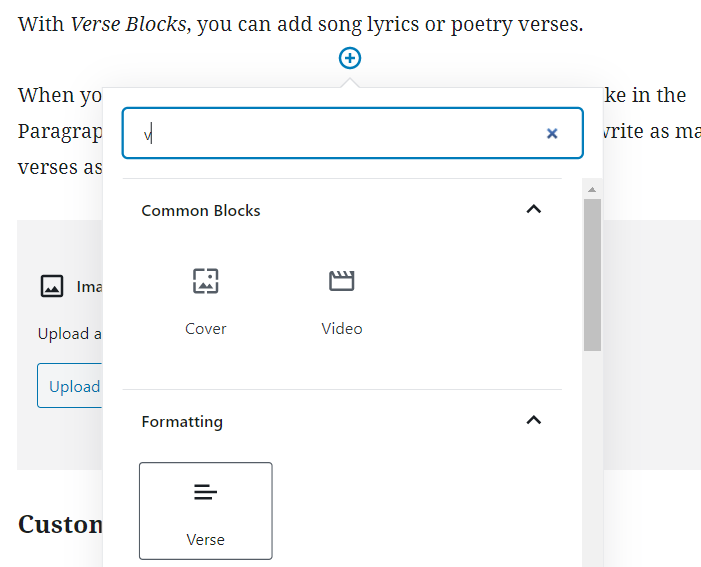Screen dimensions: 701x567
Task: Click the Video label text
Action: coord(342,329)
